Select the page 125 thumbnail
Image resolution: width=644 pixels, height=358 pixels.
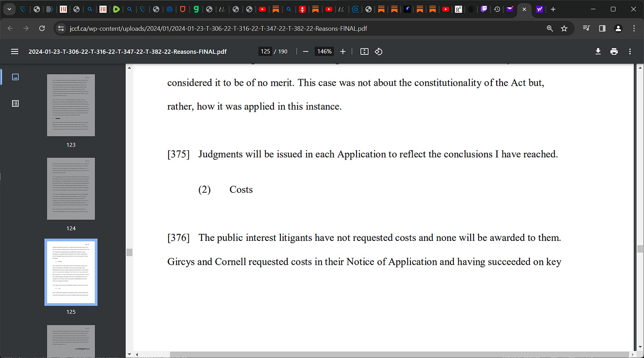tap(71, 272)
